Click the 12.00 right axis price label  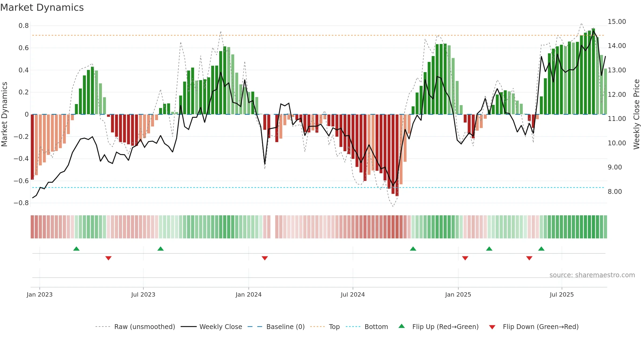[617, 94]
